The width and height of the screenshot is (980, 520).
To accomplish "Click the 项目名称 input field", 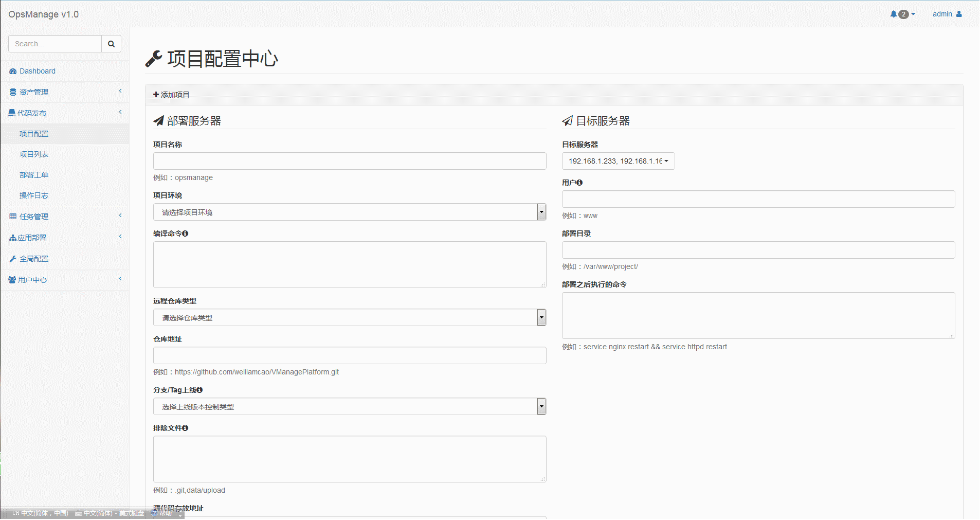I will pyautogui.click(x=350, y=161).
